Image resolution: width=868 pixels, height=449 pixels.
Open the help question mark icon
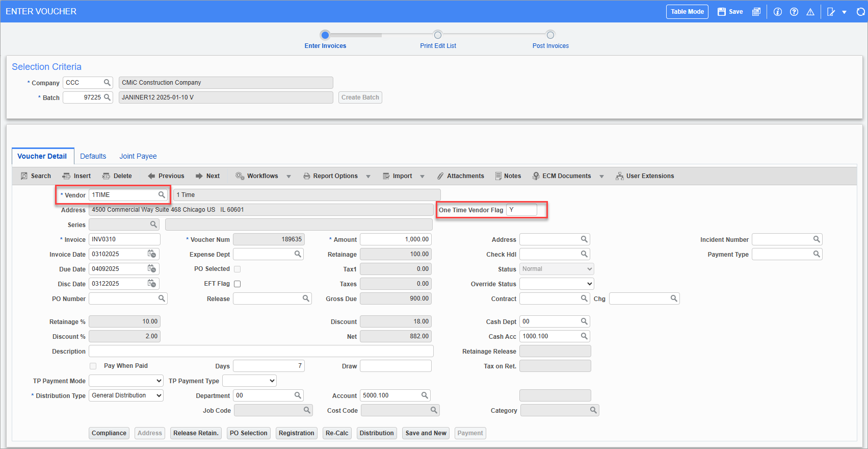(794, 12)
